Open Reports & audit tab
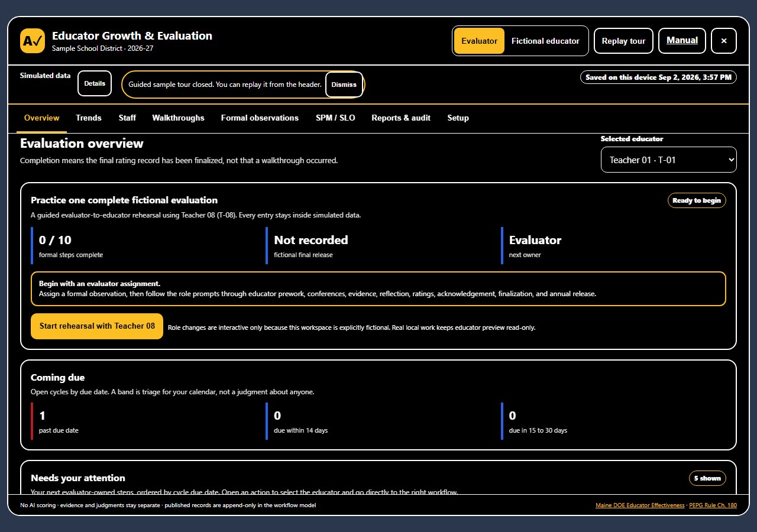The image size is (757, 532). 401,118
